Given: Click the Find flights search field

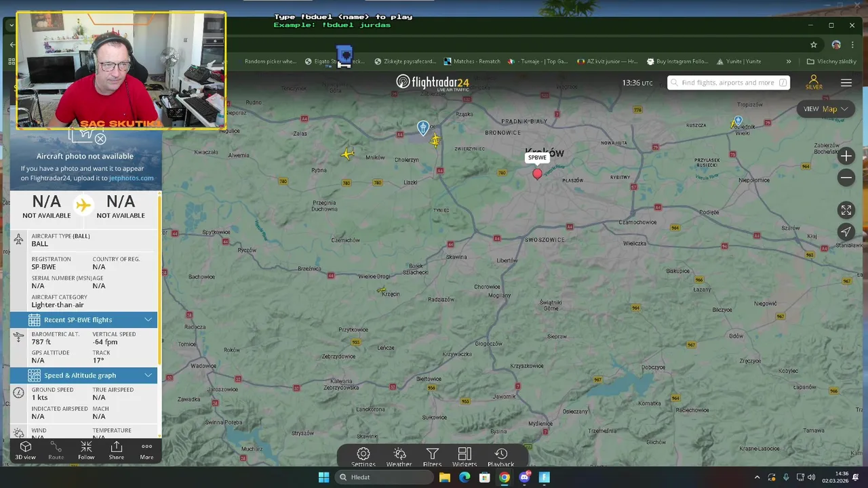Looking at the screenshot, I should pos(728,83).
